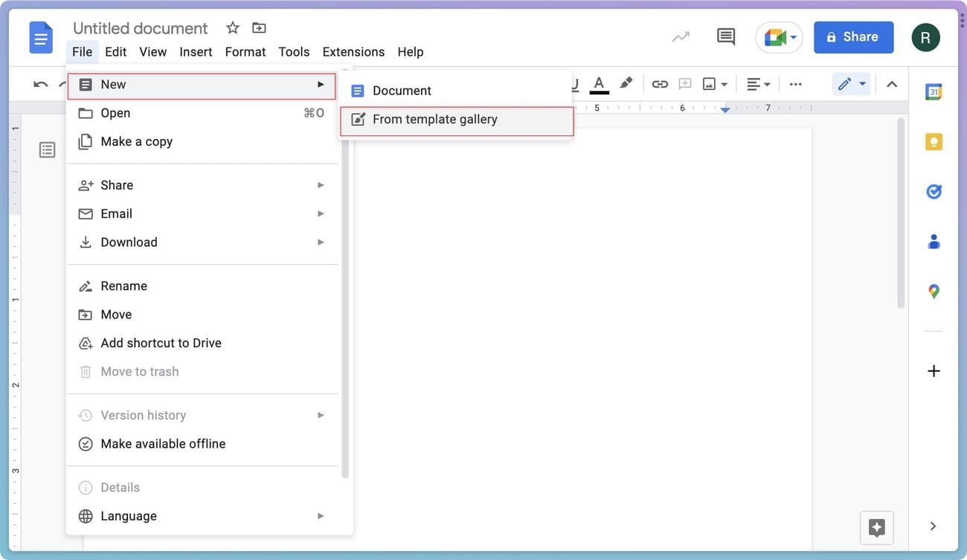Toggle Make available offline

163,444
